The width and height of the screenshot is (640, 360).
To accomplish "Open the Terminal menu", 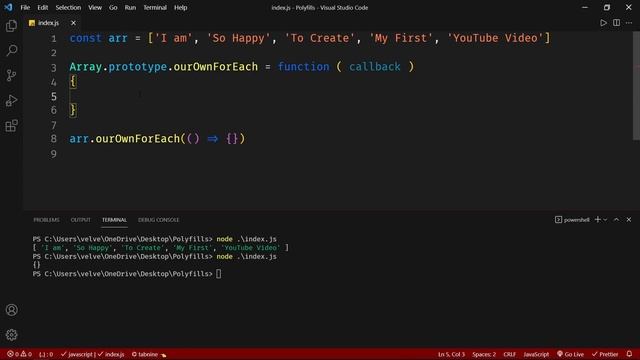I will 155,7.
